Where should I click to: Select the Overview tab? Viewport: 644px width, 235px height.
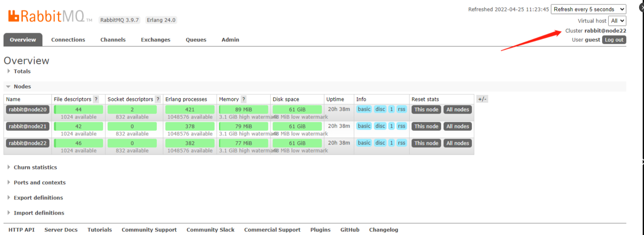pos(23,40)
